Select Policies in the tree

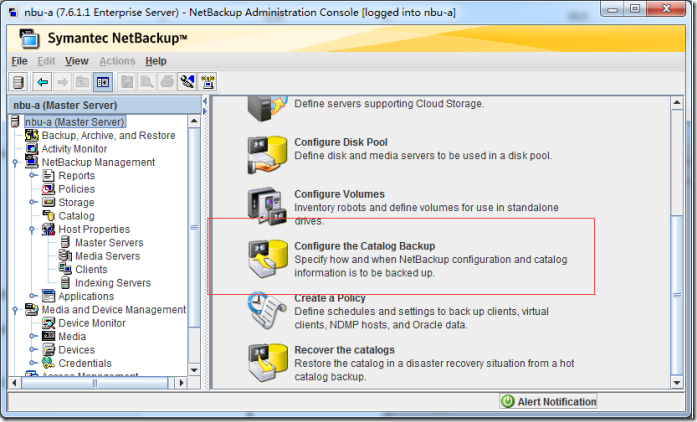(x=76, y=189)
